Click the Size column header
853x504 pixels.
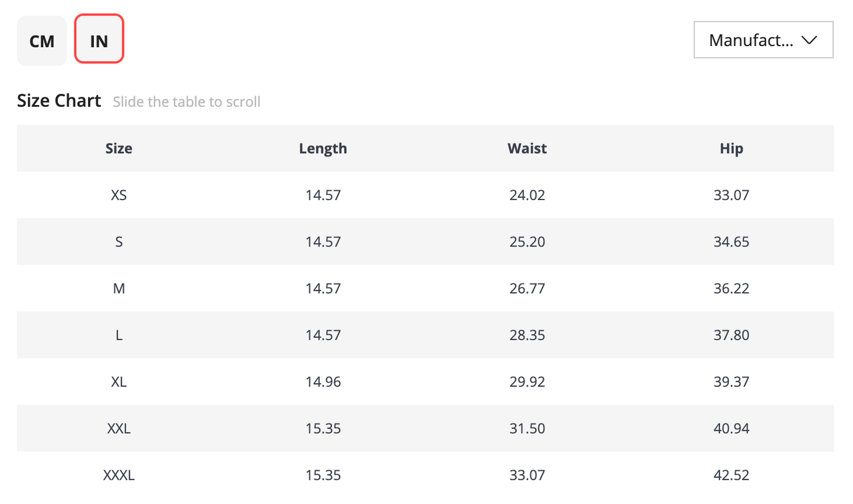119,148
